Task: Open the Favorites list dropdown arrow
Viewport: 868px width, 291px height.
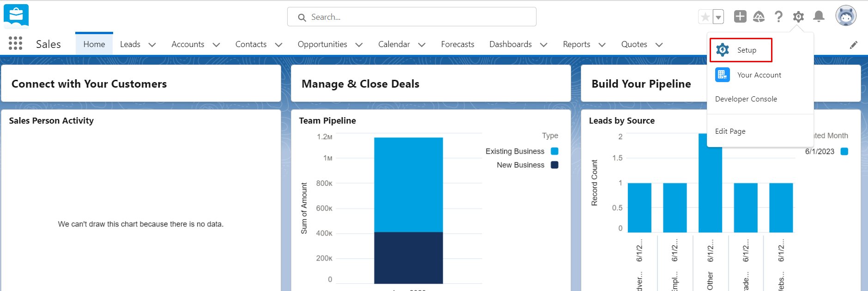Action: (x=718, y=17)
